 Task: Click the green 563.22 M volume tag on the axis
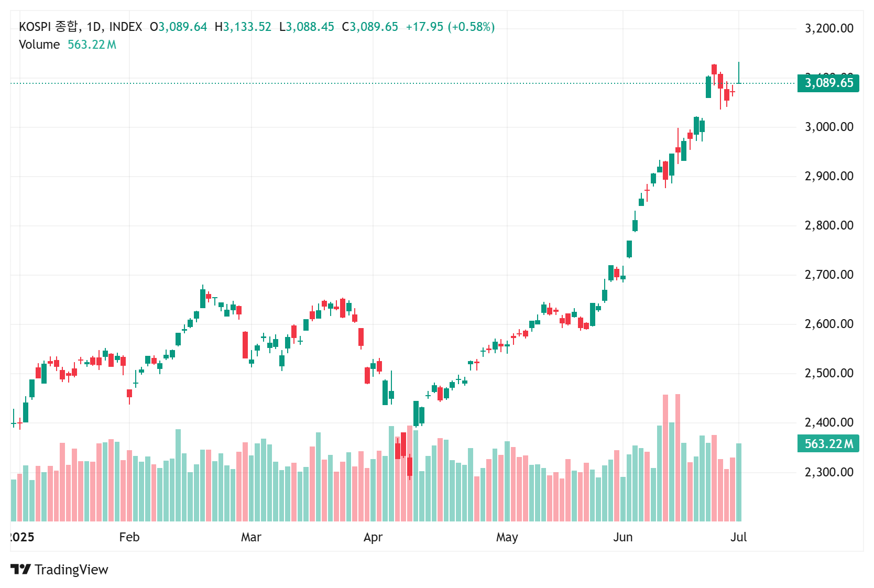tap(828, 444)
